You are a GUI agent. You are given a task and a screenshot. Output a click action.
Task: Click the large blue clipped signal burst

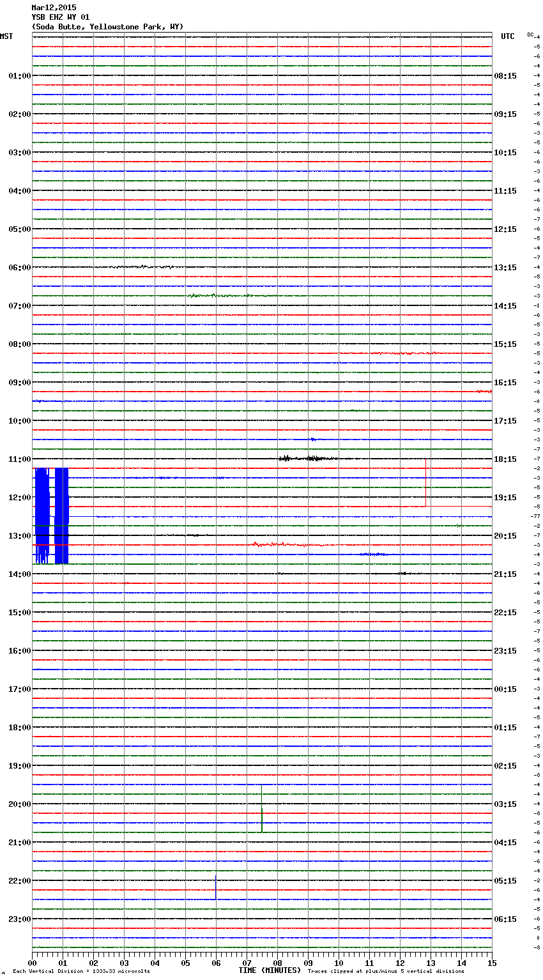coord(51,515)
